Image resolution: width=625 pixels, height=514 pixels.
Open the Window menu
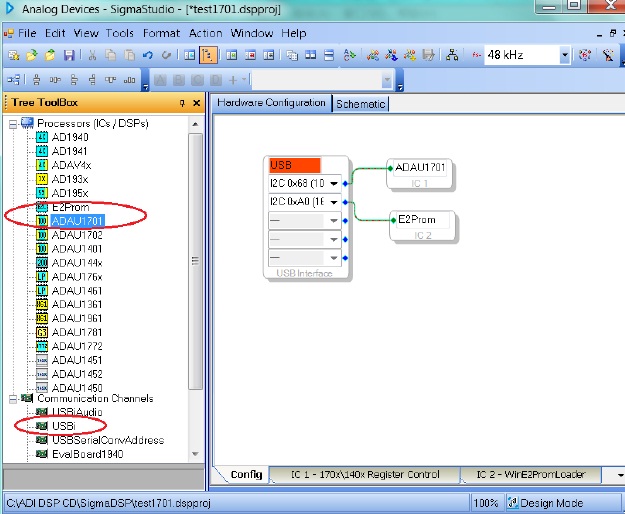[x=252, y=33]
